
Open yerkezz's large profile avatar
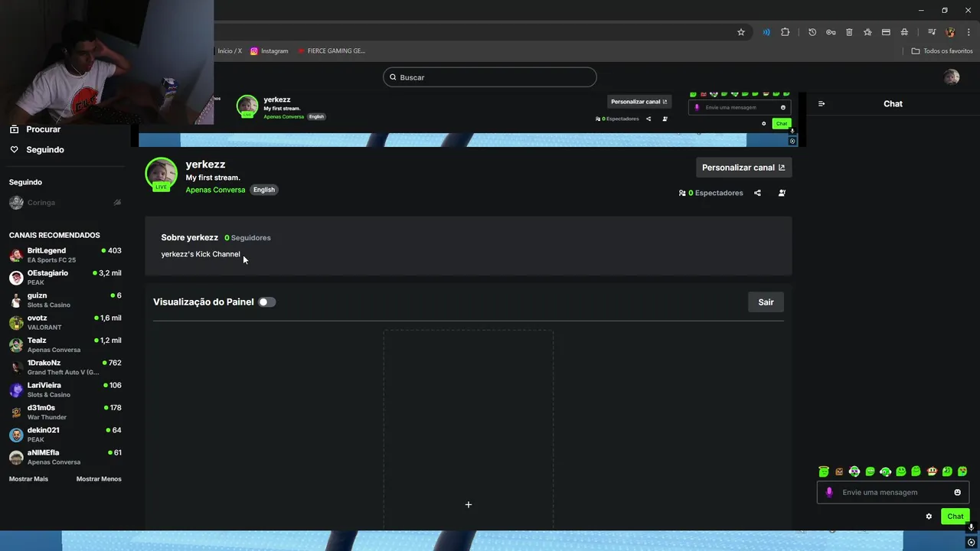click(161, 174)
